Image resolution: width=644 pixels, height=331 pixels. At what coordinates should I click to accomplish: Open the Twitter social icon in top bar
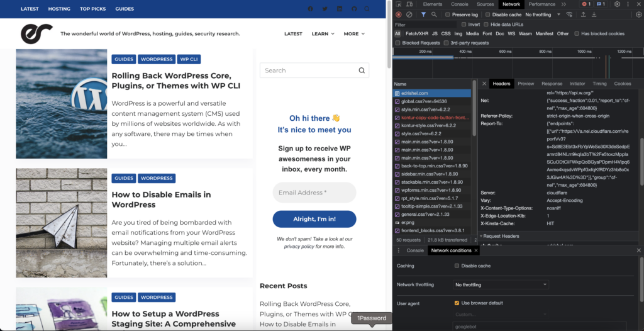coord(325,9)
